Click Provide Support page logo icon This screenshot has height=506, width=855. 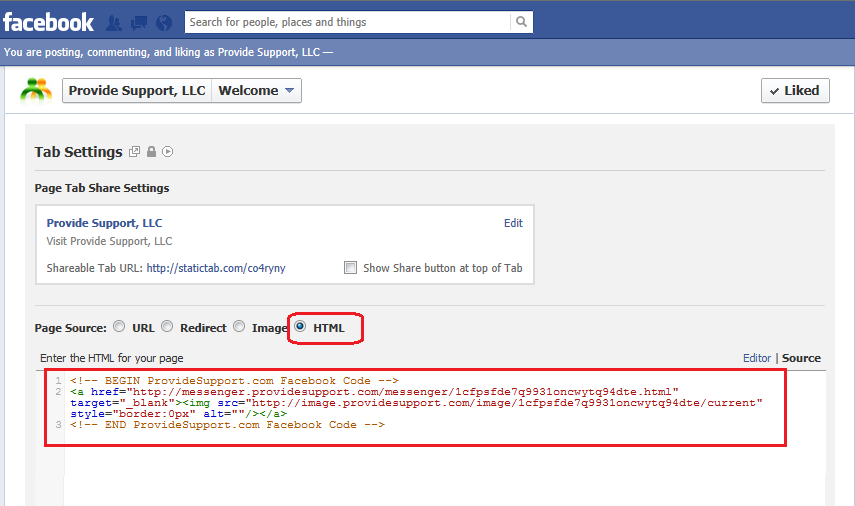click(36, 91)
